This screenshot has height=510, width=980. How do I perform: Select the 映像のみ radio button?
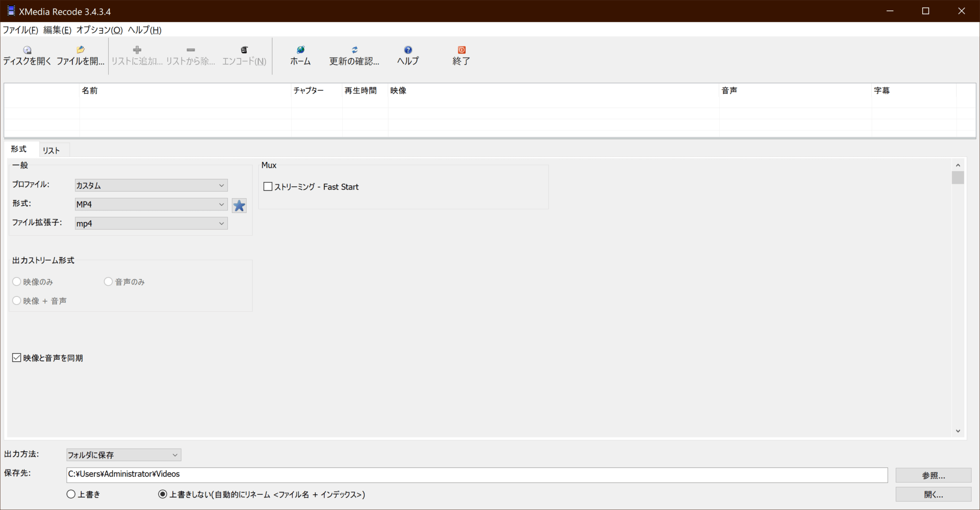[x=17, y=281]
